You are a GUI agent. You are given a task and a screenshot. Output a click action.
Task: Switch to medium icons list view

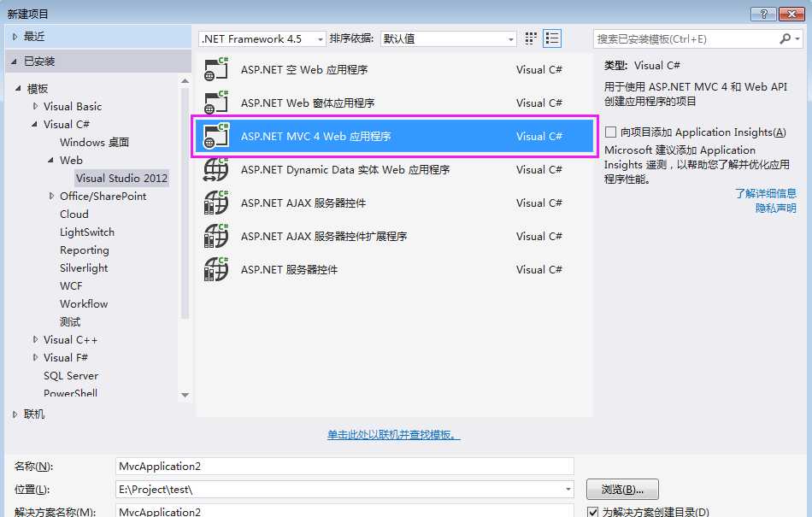click(x=552, y=38)
